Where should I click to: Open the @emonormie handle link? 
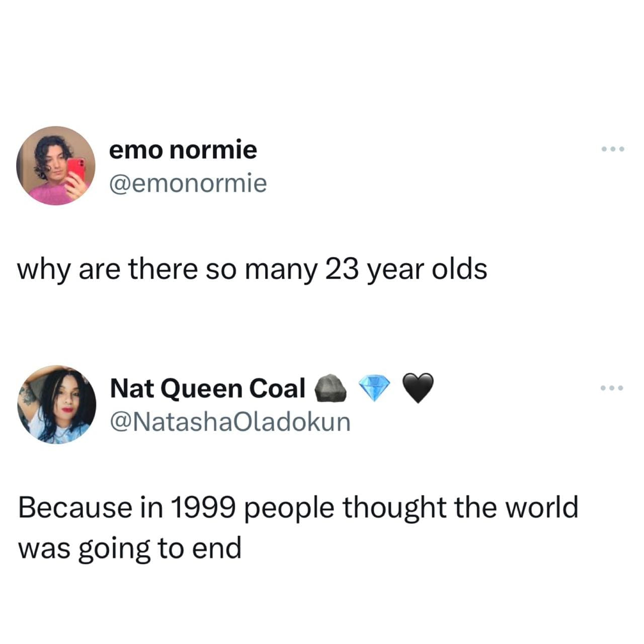point(188,184)
